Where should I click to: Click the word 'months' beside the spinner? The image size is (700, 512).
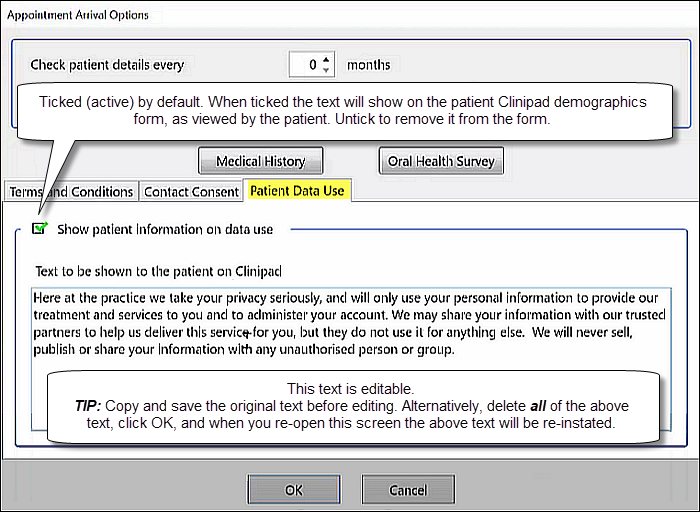(x=369, y=65)
